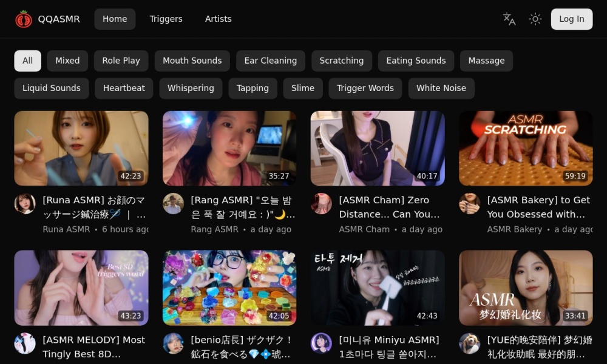Open the ASMR Cham video thumbnail
Screen dimensions: 607x364
pyautogui.click(x=378, y=149)
